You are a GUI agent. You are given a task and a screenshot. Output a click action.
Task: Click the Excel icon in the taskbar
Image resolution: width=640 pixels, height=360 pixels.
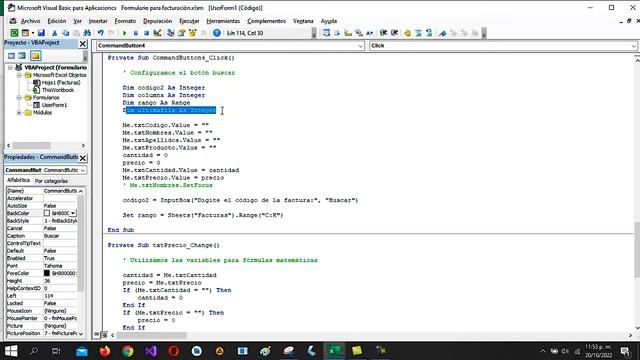[334, 351]
